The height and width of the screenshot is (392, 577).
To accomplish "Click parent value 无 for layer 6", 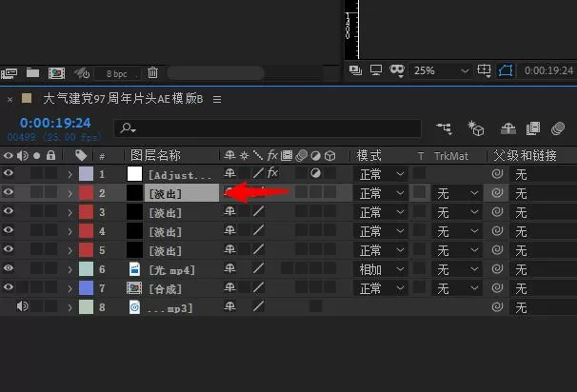I will [x=521, y=270].
